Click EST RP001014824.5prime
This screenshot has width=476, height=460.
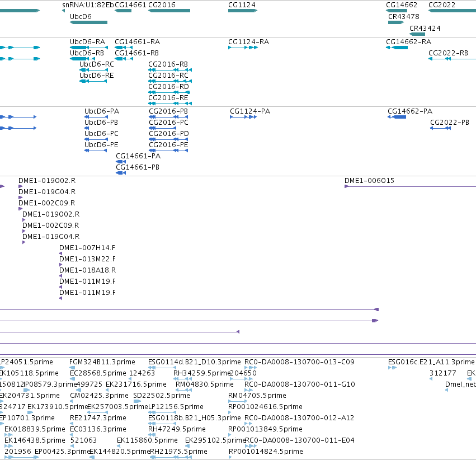266,452
